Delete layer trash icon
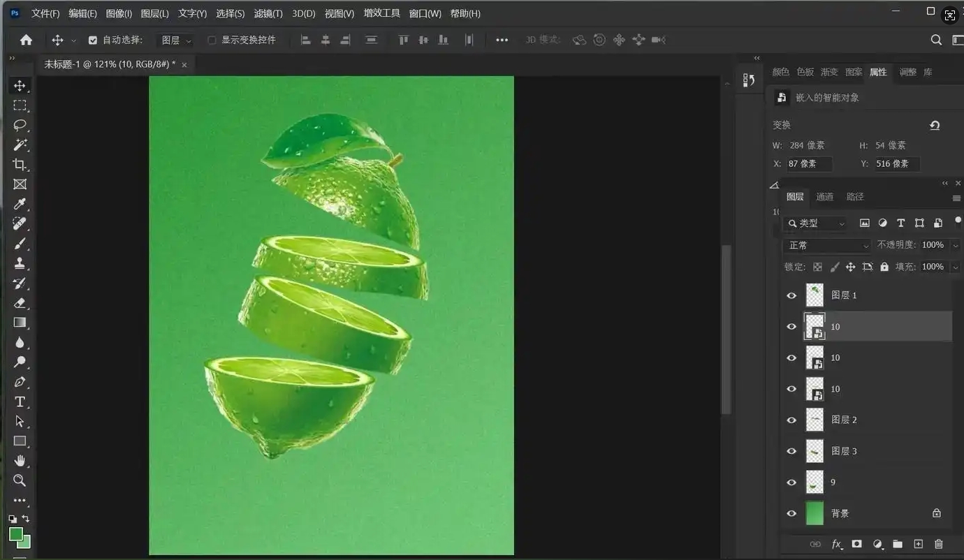 939,544
